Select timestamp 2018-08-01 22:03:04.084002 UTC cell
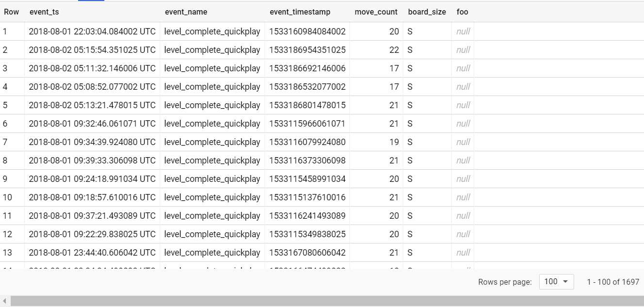Viewport: 644px width, 307px height. [92, 32]
